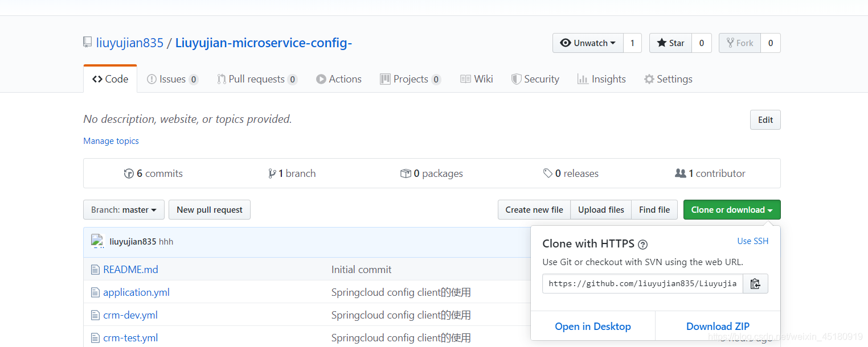Open the Branch: master selector
The height and width of the screenshot is (347, 868).
point(124,210)
